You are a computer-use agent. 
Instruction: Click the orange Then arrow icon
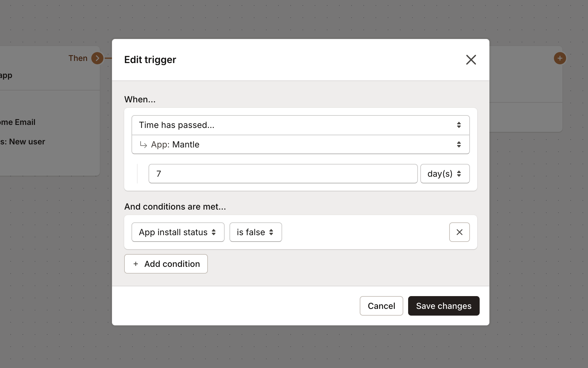pyautogui.click(x=97, y=58)
